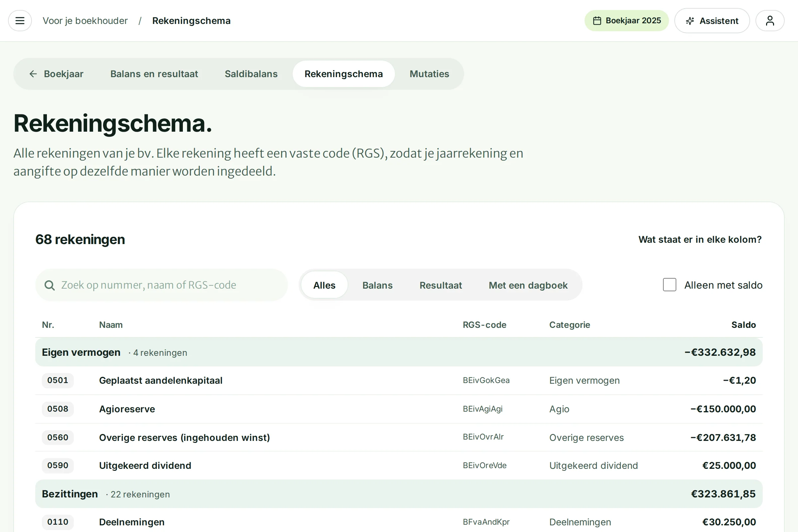Click Eigen vermogen total −€332.632,98
Screen dimensions: 798x532
(720, 352)
